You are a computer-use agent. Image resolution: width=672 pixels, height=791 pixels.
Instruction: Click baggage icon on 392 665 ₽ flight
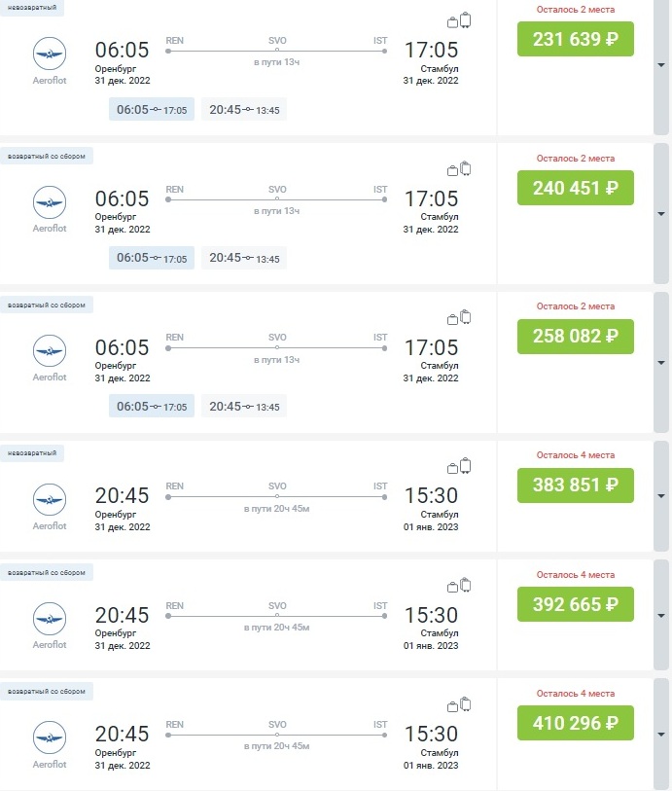459,585
